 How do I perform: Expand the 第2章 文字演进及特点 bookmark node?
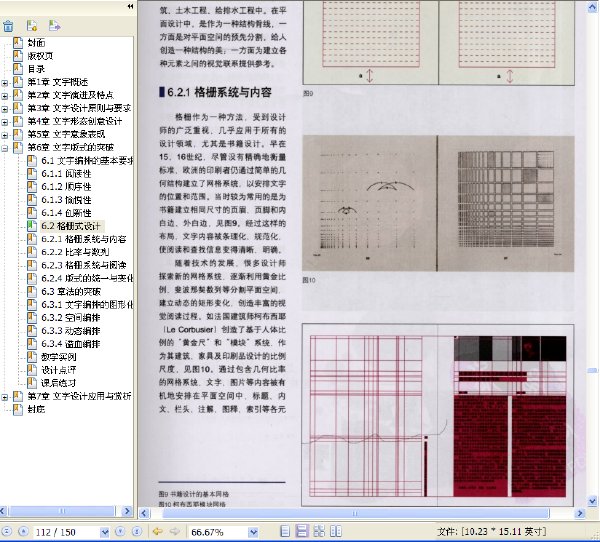5,95
